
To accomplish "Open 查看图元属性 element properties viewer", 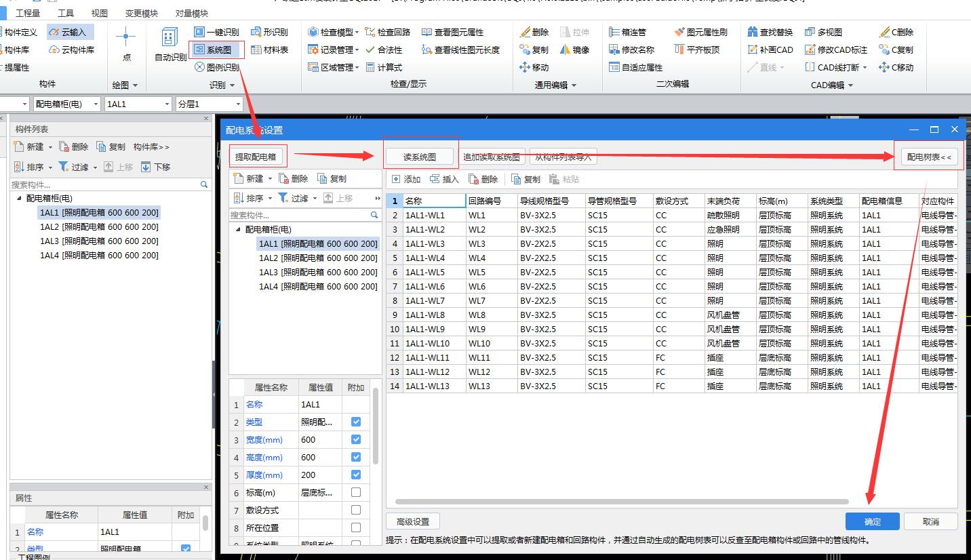I will pos(452,32).
